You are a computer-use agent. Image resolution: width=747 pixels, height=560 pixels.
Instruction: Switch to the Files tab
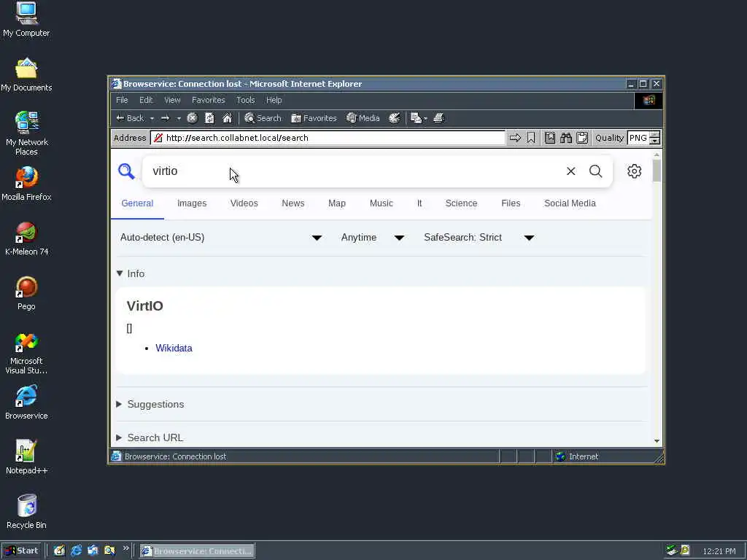[x=511, y=203]
